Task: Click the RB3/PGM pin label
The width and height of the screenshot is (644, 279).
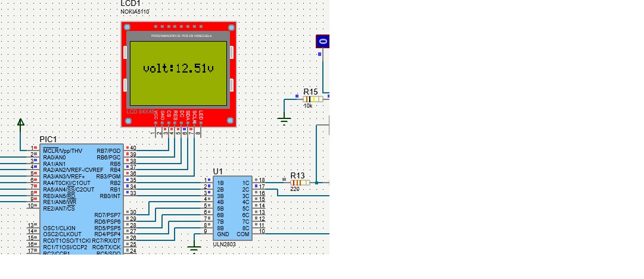Action: [109, 177]
